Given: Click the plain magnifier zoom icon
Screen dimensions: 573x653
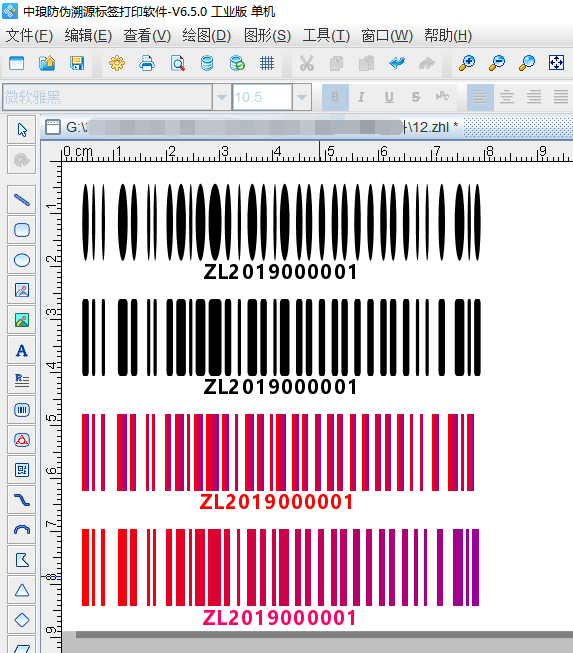Looking at the screenshot, I should click(527, 63).
